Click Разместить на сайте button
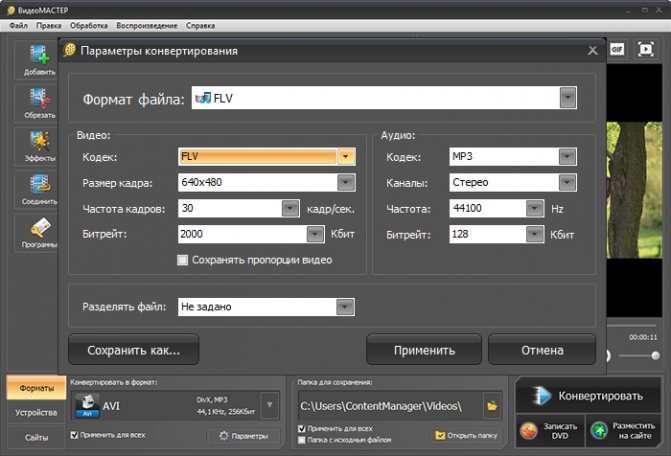This screenshot has height=456, width=671. [623, 431]
